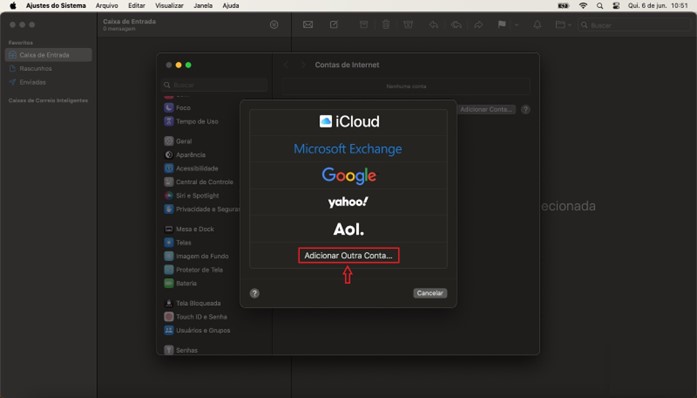This screenshot has width=697, height=398.
Task: Click the Wi-Fi status icon
Action: pos(583,6)
